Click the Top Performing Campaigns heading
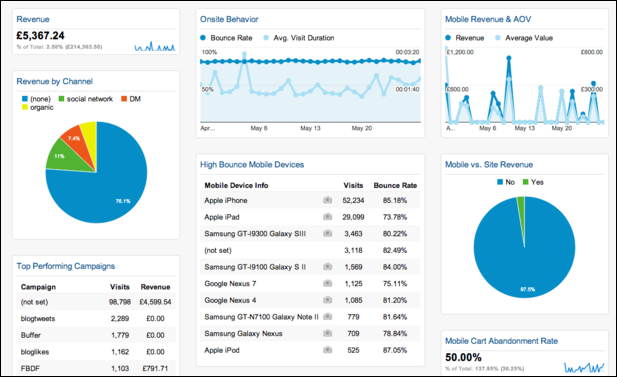The width and height of the screenshot is (617, 377). 66,266
